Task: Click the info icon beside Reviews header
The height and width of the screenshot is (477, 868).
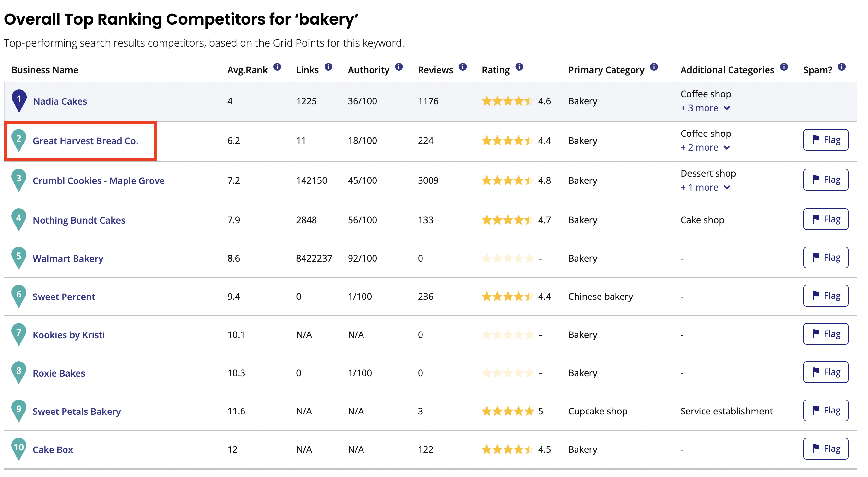Action: click(x=463, y=67)
